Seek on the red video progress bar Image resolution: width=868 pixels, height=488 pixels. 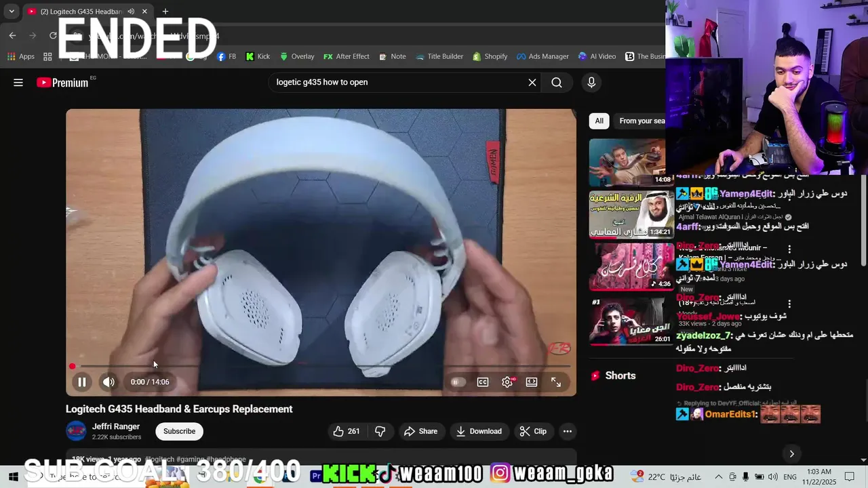pos(321,367)
